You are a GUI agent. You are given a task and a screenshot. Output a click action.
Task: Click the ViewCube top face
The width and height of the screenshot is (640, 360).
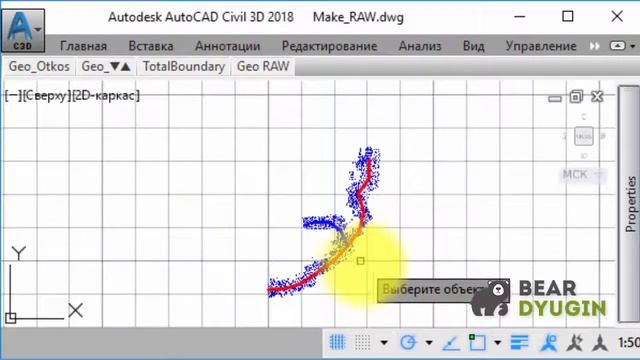coord(584,136)
